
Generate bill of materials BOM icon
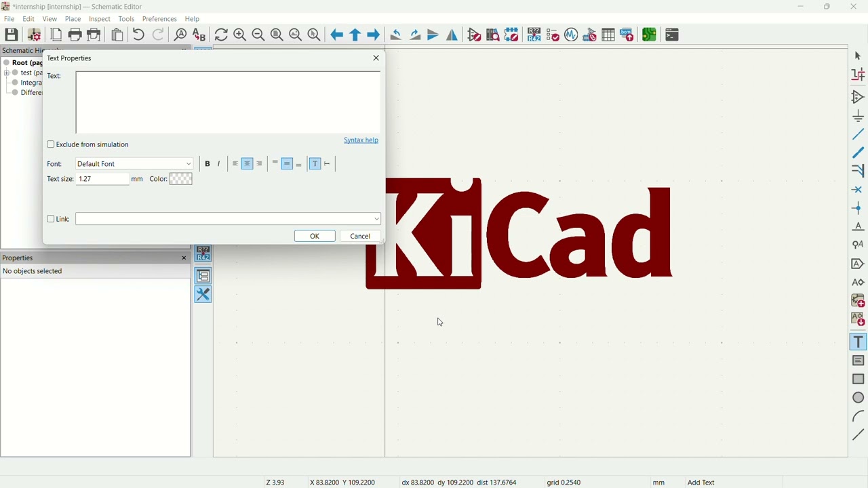628,35
